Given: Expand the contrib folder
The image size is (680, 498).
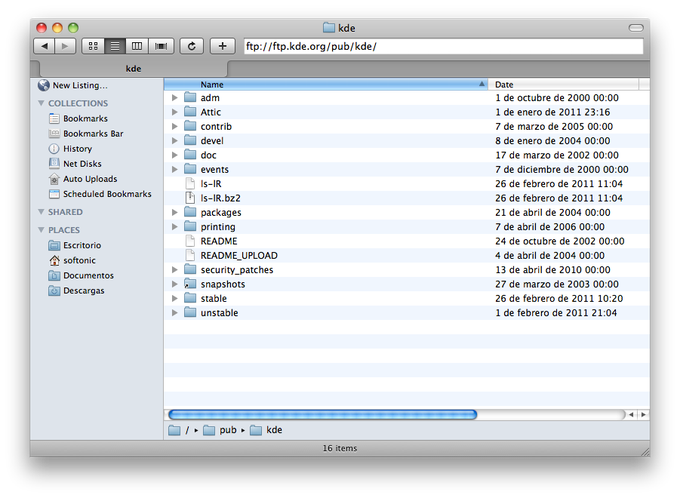Looking at the screenshot, I should click(174, 126).
